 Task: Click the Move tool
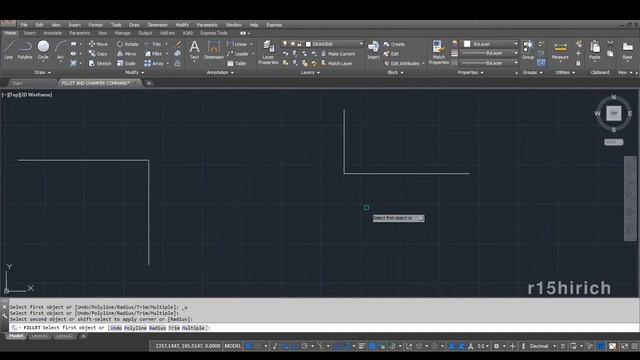coord(98,44)
